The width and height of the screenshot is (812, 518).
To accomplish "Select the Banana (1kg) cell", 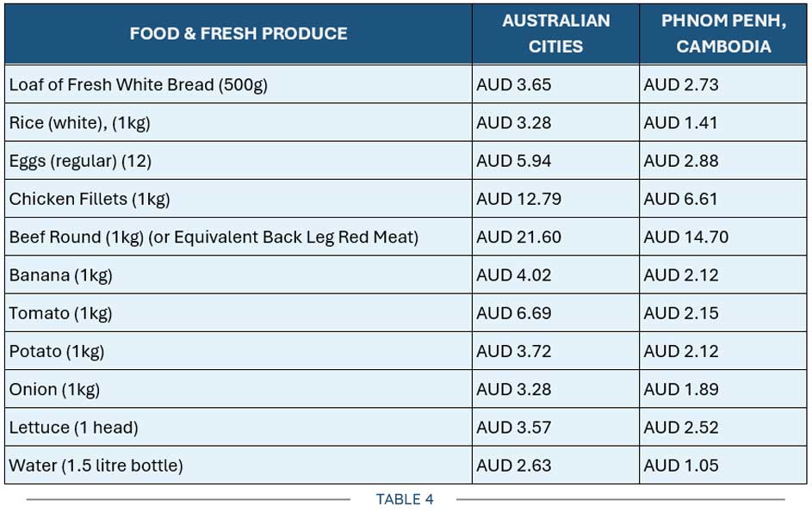I will pyautogui.click(x=239, y=274).
